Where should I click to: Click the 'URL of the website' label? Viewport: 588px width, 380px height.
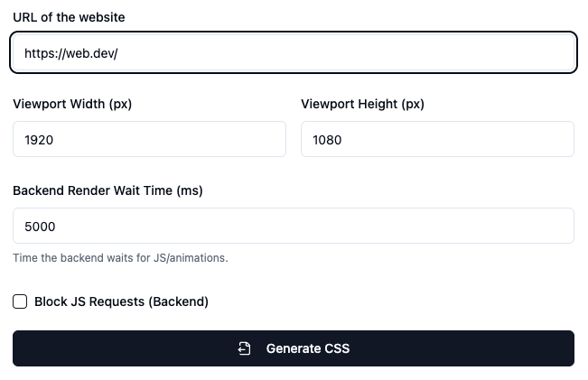coord(69,17)
